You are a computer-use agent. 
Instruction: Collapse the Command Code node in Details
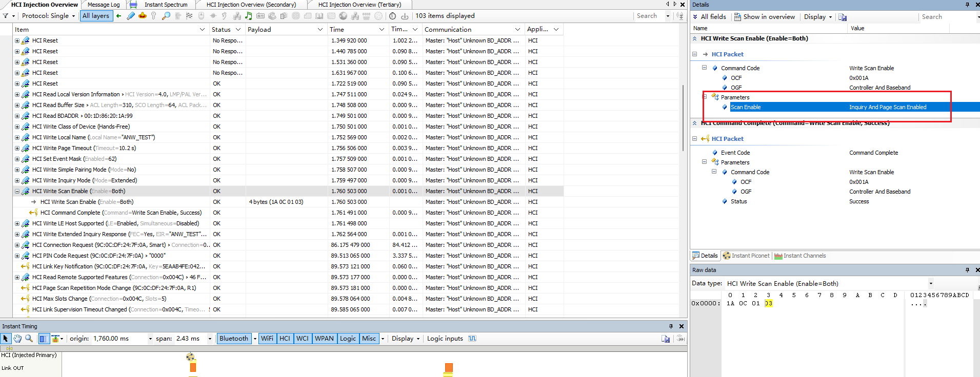pos(704,68)
